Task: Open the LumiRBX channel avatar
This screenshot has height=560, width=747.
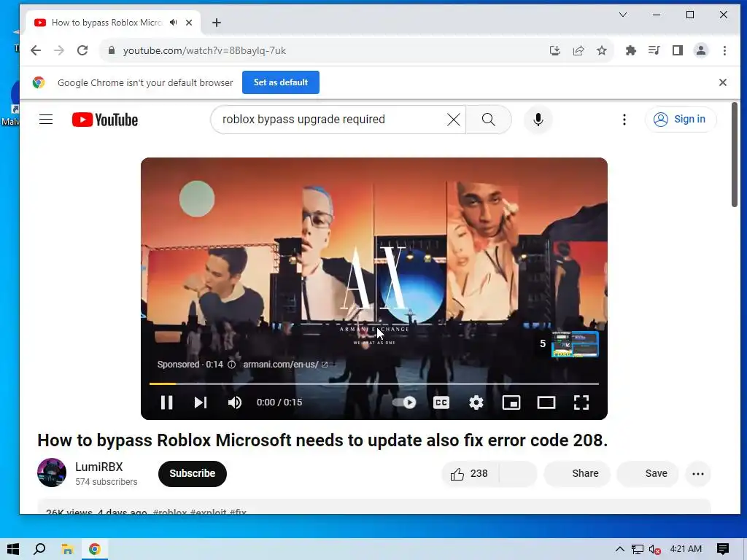Action: (52, 472)
